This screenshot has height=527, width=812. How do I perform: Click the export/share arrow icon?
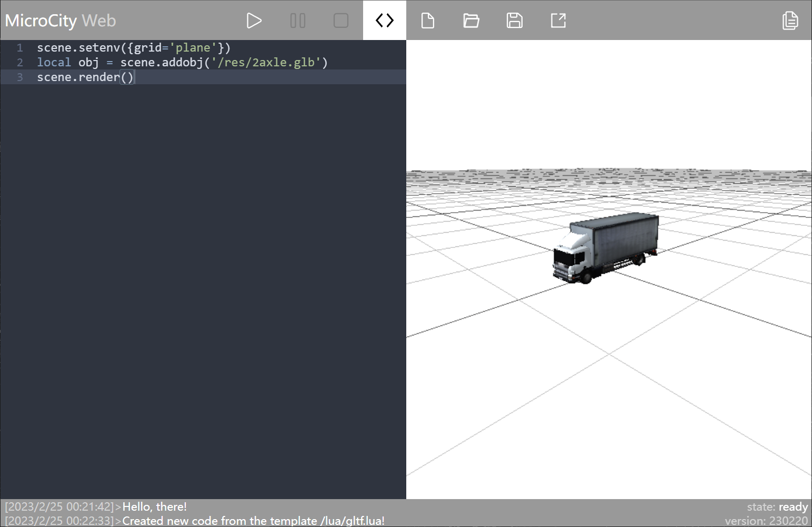click(558, 21)
